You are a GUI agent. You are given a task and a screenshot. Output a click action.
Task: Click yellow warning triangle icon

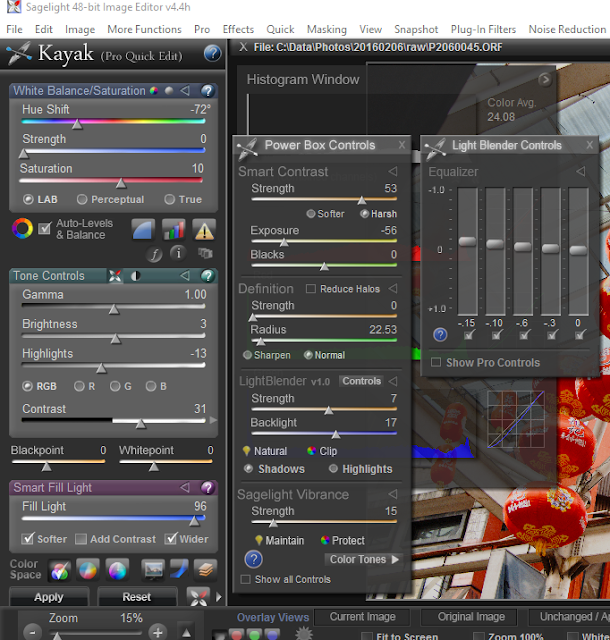(x=204, y=229)
